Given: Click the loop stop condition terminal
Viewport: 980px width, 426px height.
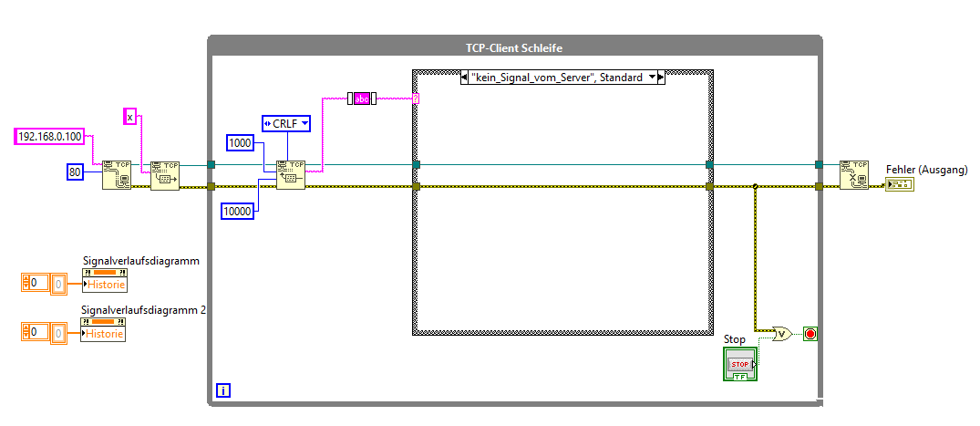Looking at the screenshot, I should coord(810,334).
